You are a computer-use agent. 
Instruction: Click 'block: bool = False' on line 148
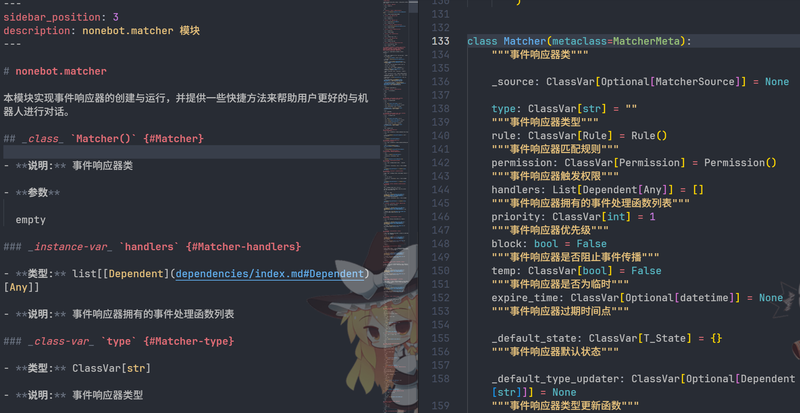(549, 244)
